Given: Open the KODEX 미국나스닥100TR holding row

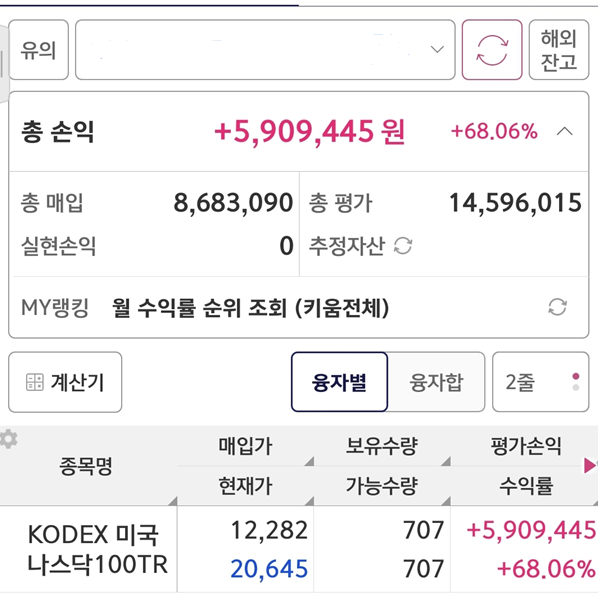Looking at the screenshot, I should tap(299, 549).
